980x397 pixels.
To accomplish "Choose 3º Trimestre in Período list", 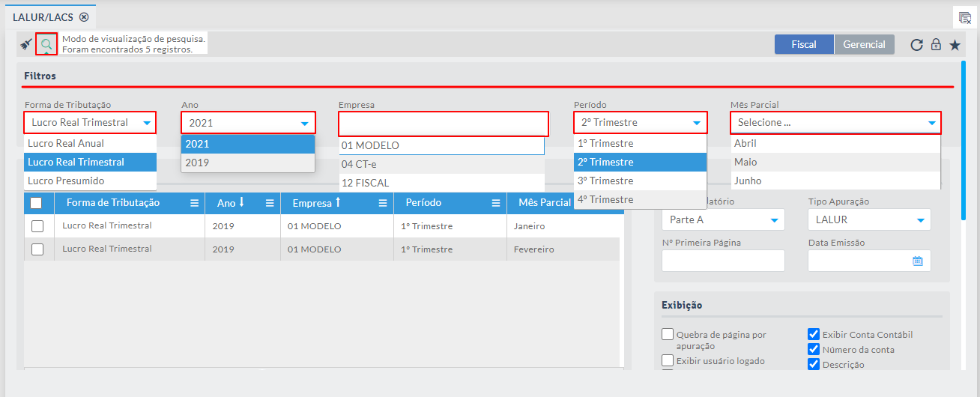I will (x=605, y=181).
